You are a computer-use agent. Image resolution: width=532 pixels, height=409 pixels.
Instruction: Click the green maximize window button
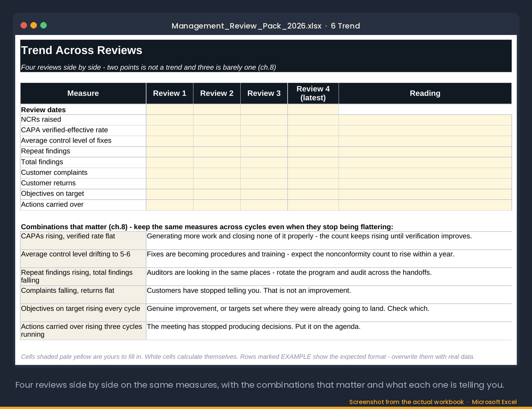pyautogui.click(x=43, y=25)
